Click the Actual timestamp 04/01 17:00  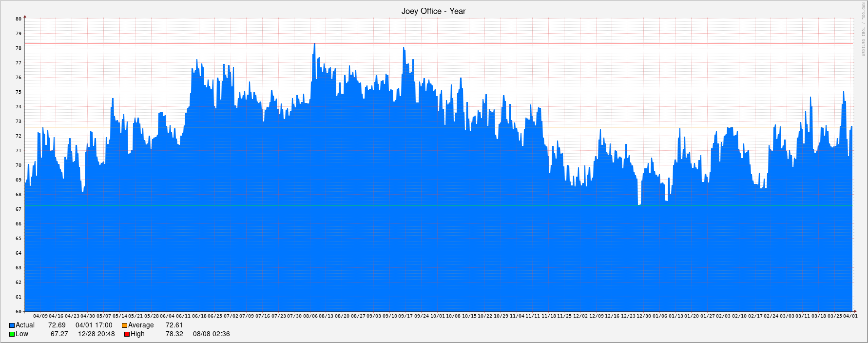[x=94, y=325]
